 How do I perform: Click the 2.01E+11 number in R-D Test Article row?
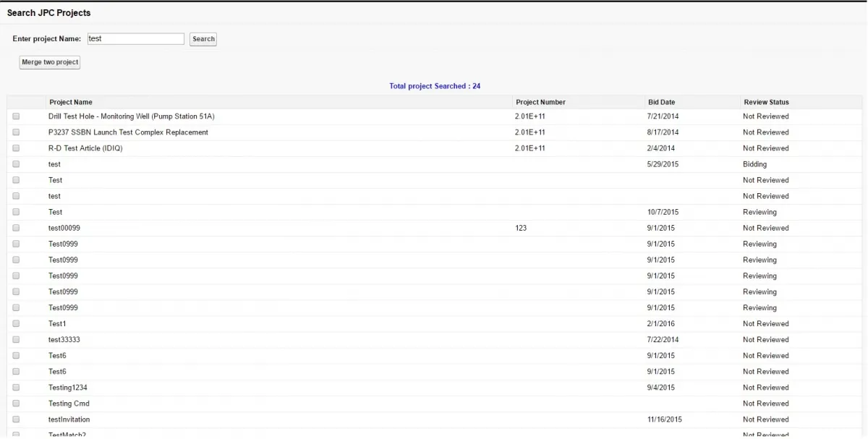530,148
